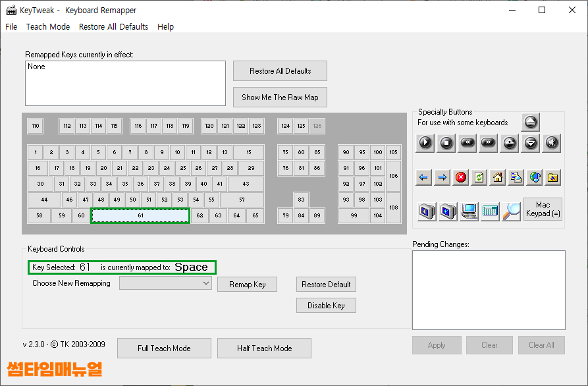Click the red browser Stop icon
The image size is (588, 386).
click(460, 177)
